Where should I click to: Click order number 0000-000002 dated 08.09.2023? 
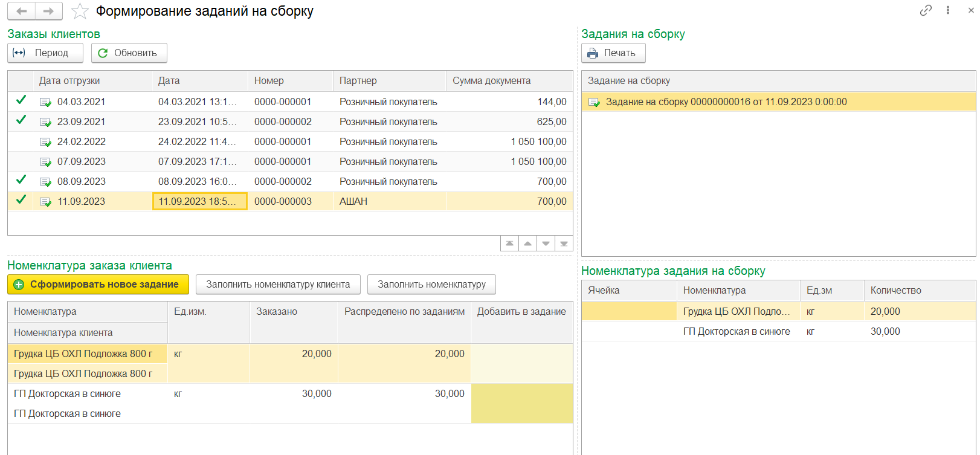(x=291, y=181)
